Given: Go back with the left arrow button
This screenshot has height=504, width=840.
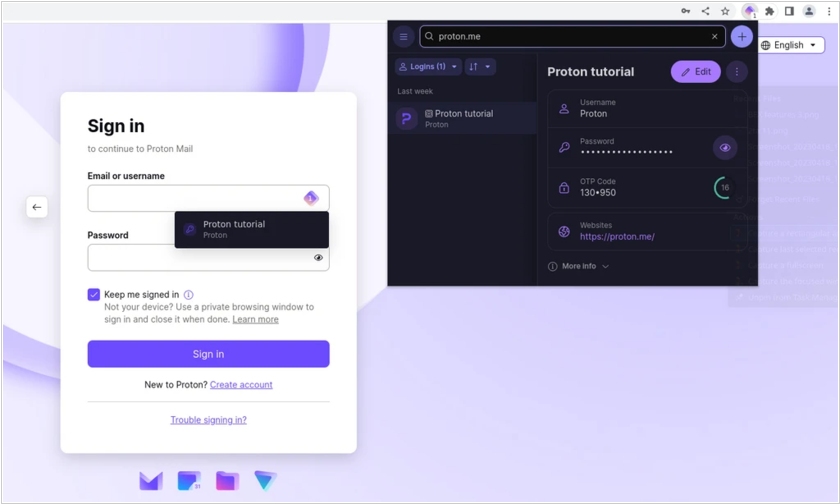Looking at the screenshot, I should [37, 207].
